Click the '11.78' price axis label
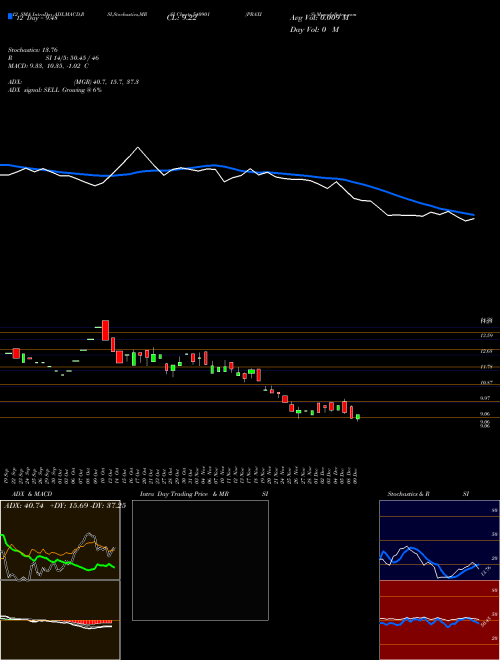This screenshot has height=660, width=500. click(x=486, y=367)
